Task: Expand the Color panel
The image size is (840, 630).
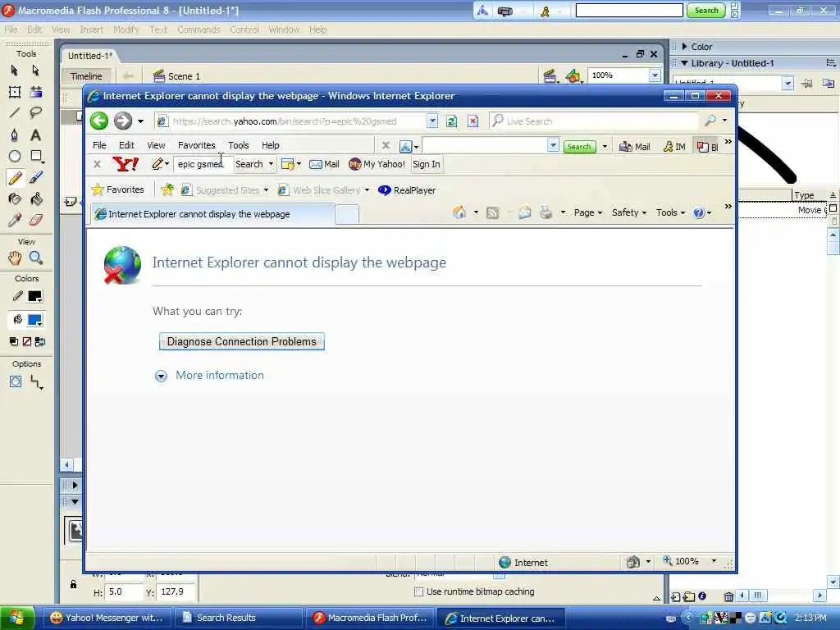Action: coord(684,47)
